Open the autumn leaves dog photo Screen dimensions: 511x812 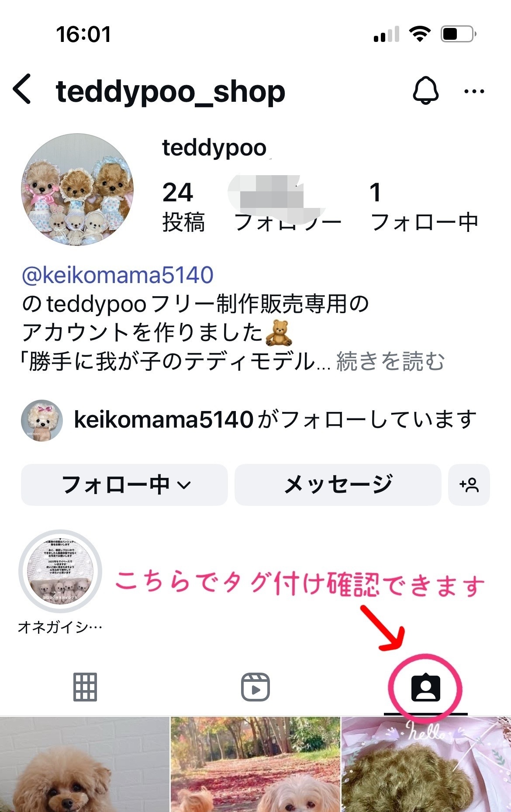(255, 764)
